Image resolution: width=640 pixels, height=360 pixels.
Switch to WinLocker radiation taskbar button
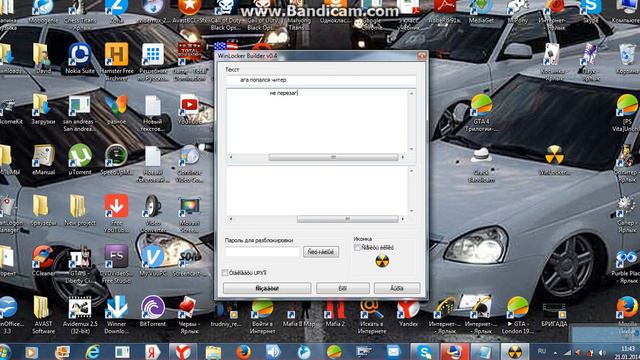click(x=515, y=352)
